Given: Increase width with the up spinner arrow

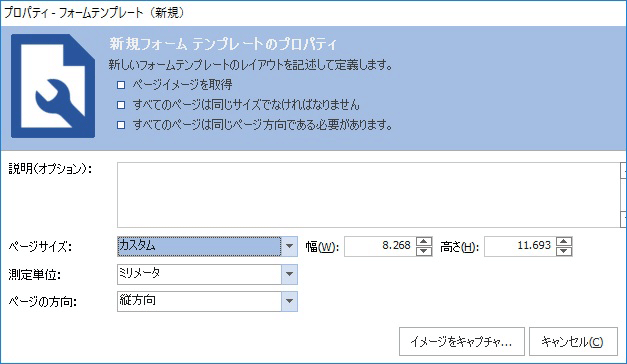Looking at the screenshot, I should click(x=424, y=242).
